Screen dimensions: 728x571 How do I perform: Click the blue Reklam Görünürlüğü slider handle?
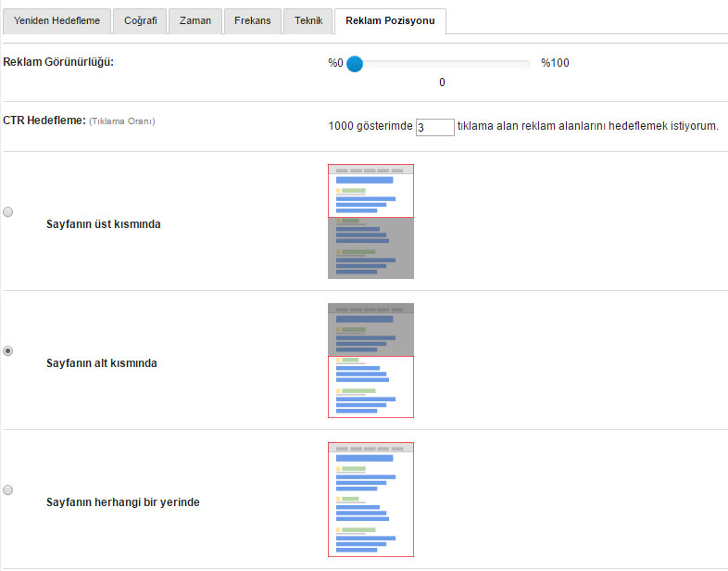click(x=354, y=64)
